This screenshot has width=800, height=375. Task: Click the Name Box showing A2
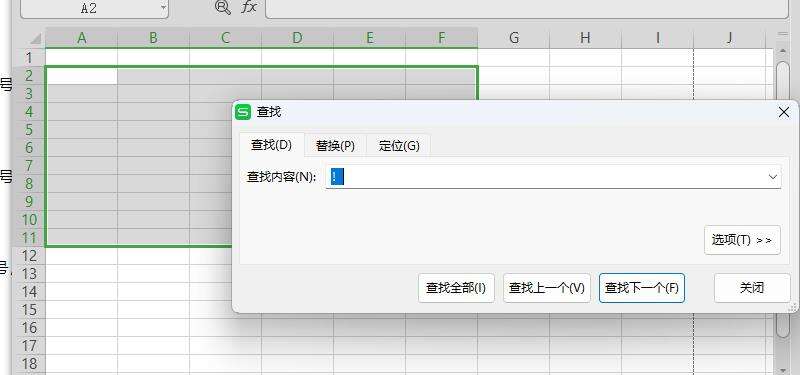89,8
